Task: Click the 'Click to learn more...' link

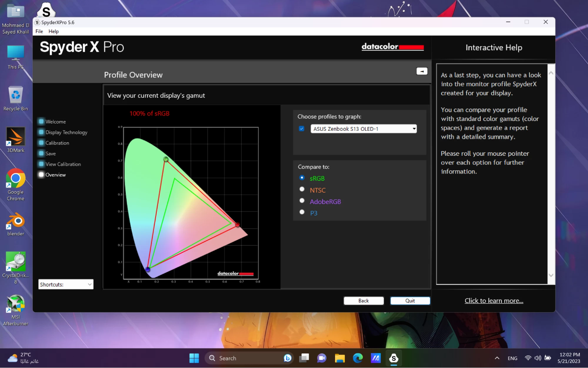Action: (494, 301)
